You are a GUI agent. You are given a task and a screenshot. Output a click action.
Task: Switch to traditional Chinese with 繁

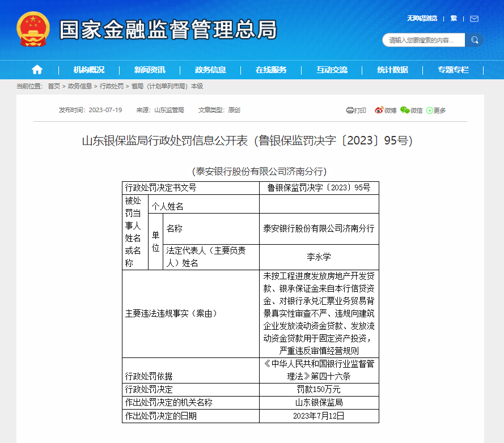pyautogui.click(x=454, y=18)
